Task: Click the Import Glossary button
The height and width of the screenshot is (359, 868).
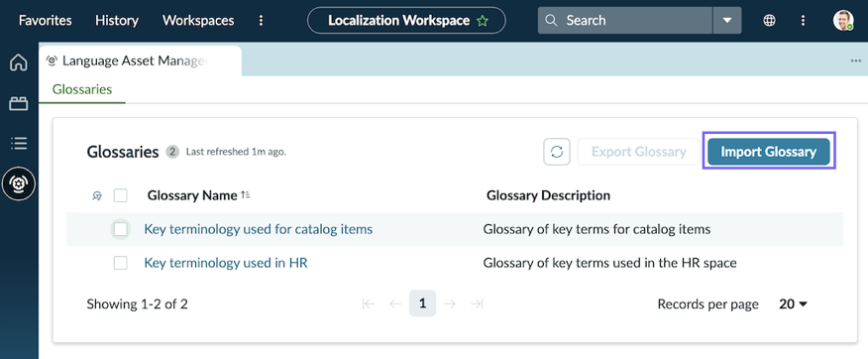Action: (x=768, y=152)
